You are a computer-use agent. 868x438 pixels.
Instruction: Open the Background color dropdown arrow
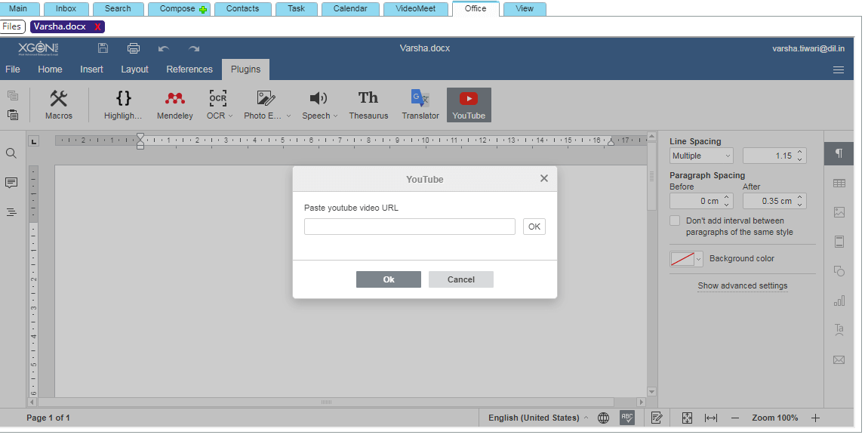click(699, 258)
